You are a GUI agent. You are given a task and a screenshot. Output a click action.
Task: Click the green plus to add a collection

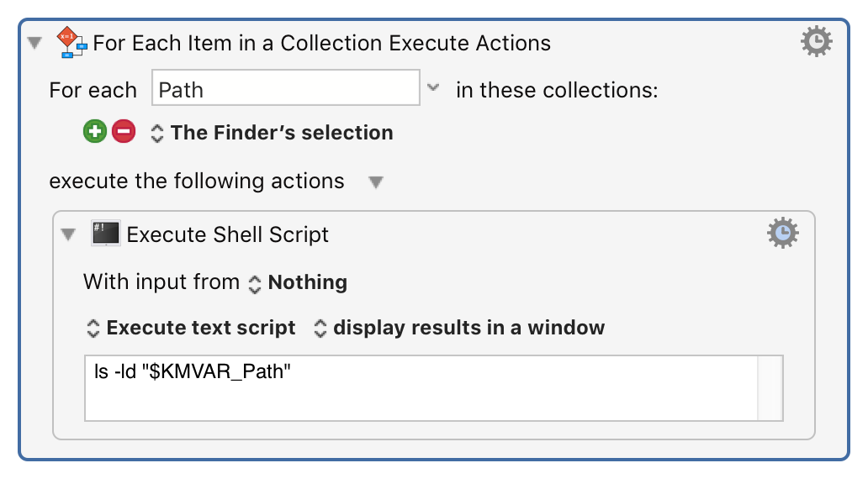(x=94, y=132)
